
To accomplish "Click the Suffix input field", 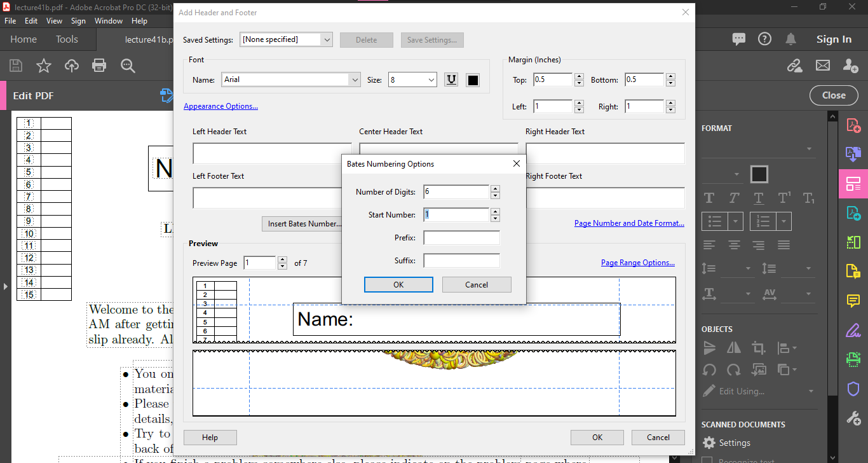I will [x=461, y=261].
